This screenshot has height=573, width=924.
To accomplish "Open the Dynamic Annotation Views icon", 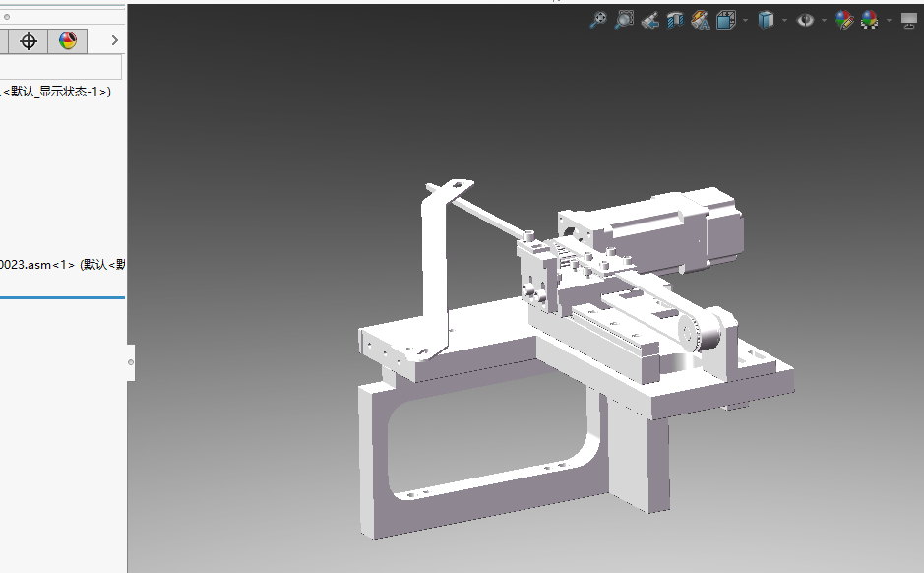I will tap(701, 21).
